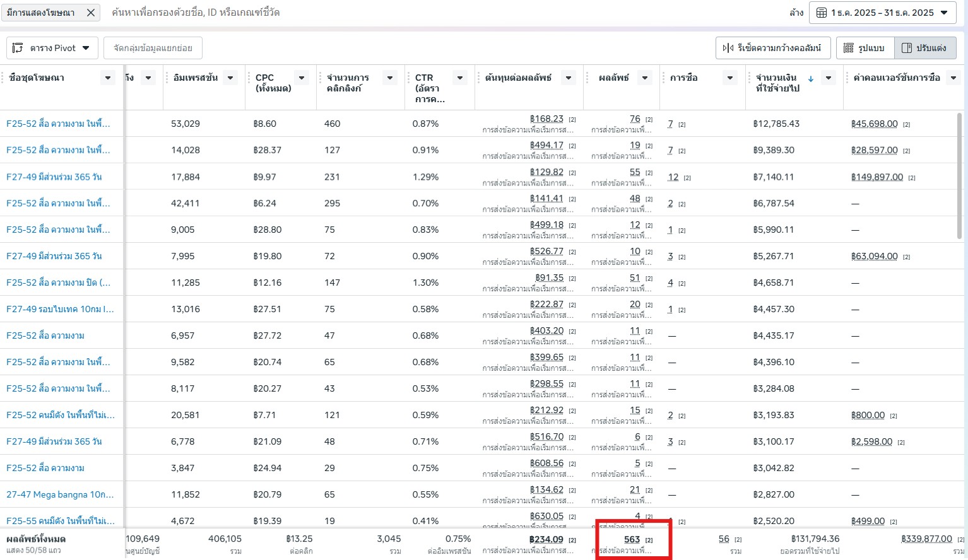The width and height of the screenshot is (968, 560).
Task: Click the 53,029 impressions cell
Action: (x=186, y=124)
